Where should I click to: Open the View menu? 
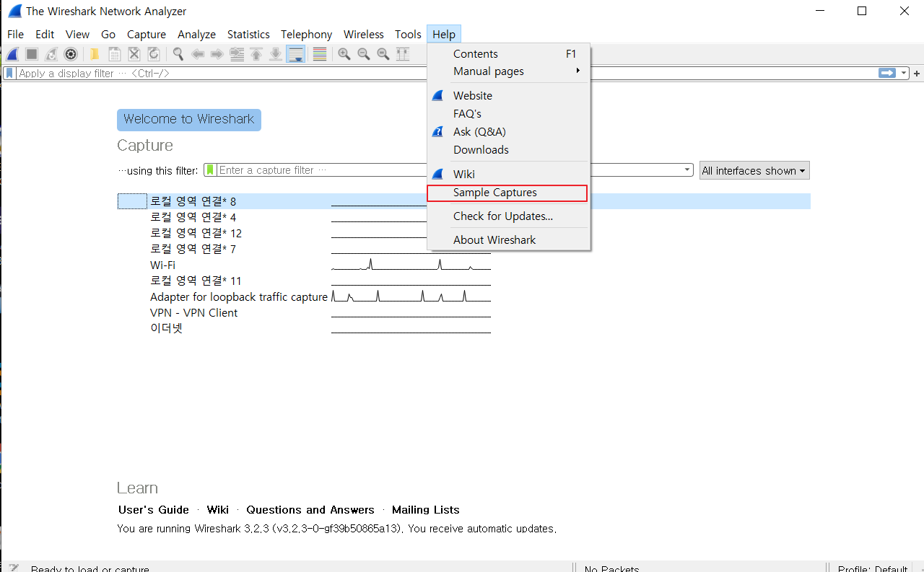77,34
